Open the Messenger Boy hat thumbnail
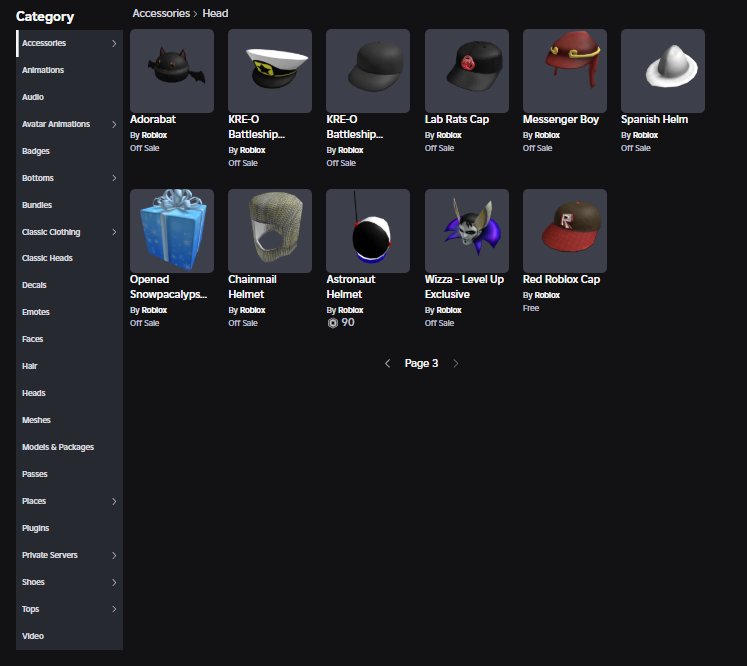This screenshot has width=747, height=666. point(565,71)
